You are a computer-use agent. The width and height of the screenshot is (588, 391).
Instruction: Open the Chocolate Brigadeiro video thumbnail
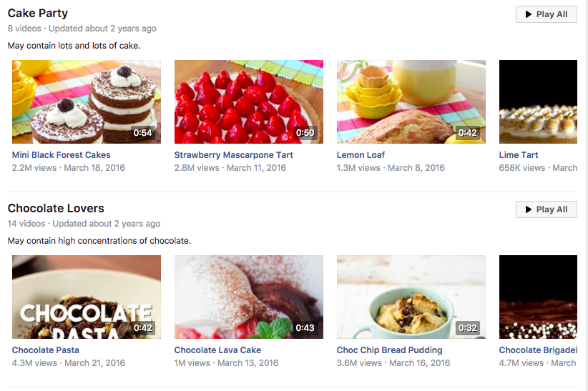[x=538, y=297]
